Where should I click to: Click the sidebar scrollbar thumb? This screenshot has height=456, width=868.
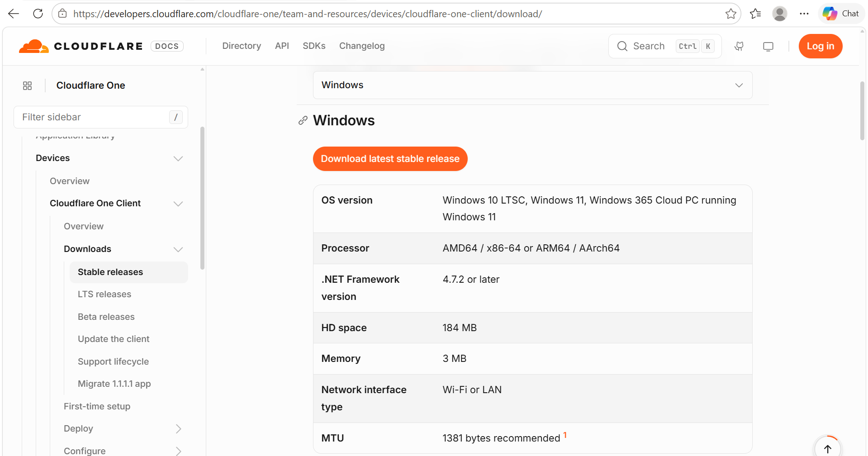pos(202,198)
